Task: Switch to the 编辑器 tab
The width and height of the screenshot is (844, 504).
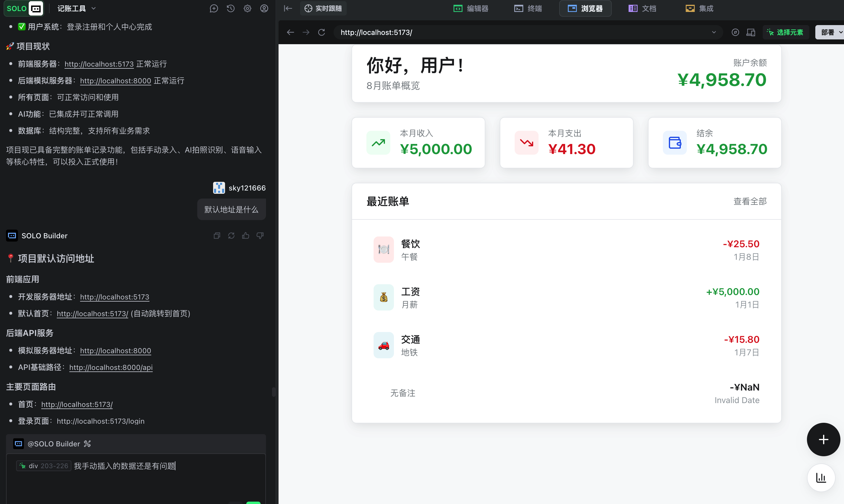Action: click(471, 8)
